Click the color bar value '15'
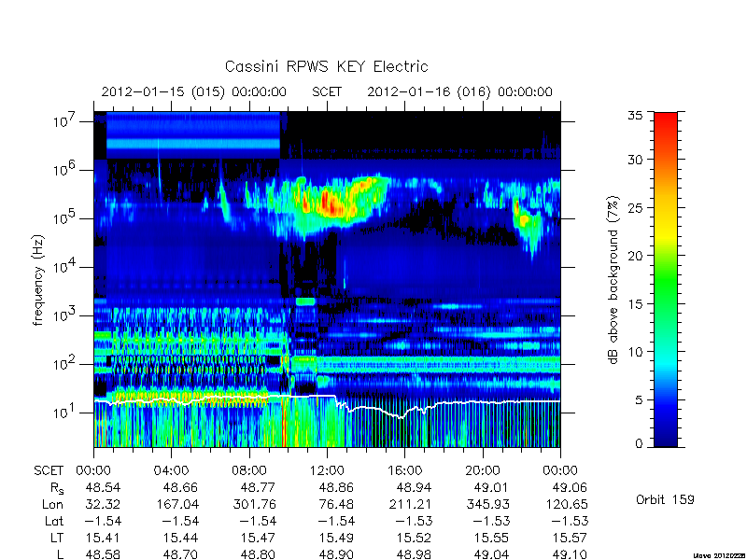Screen dimensions: 747x560 [635, 303]
